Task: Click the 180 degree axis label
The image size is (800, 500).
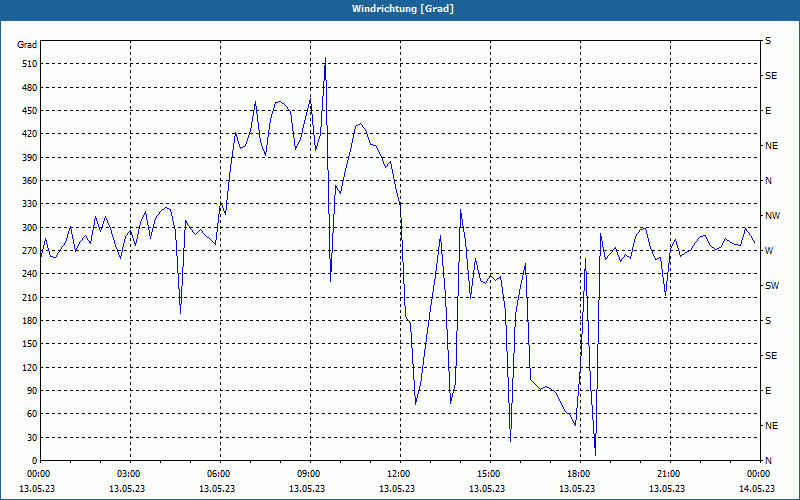Action: tap(31, 321)
